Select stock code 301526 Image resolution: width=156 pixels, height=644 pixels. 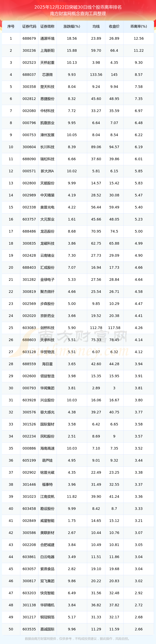tap(29, 424)
